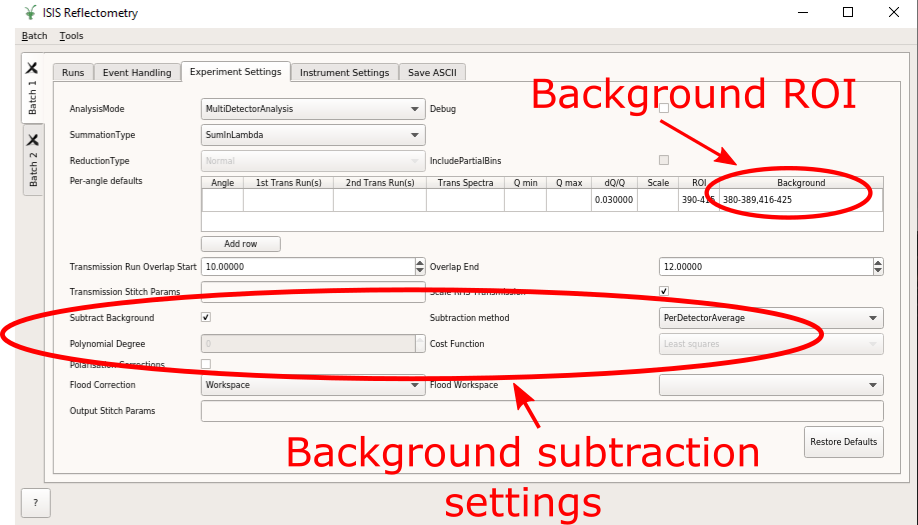Screen dimensions: 918x525
Task: Close Batch 1 tab with X icon
Action: click(32, 69)
